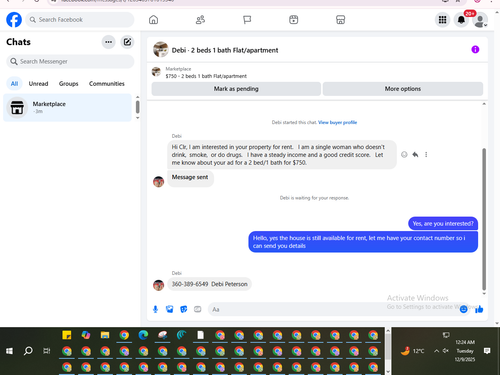This screenshot has width=500, height=375.
Task: Click the 'Yes, are you interested?' message
Action: pos(443,223)
